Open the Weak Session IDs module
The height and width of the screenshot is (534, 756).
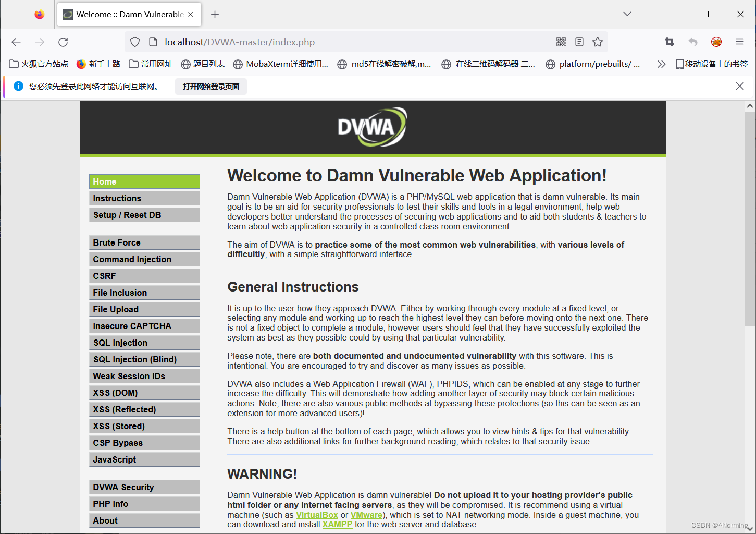[x=144, y=376]
